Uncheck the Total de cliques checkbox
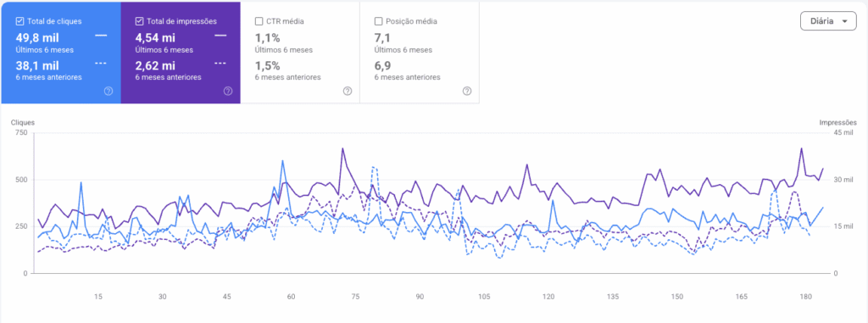868x323 pixels. 20,21
